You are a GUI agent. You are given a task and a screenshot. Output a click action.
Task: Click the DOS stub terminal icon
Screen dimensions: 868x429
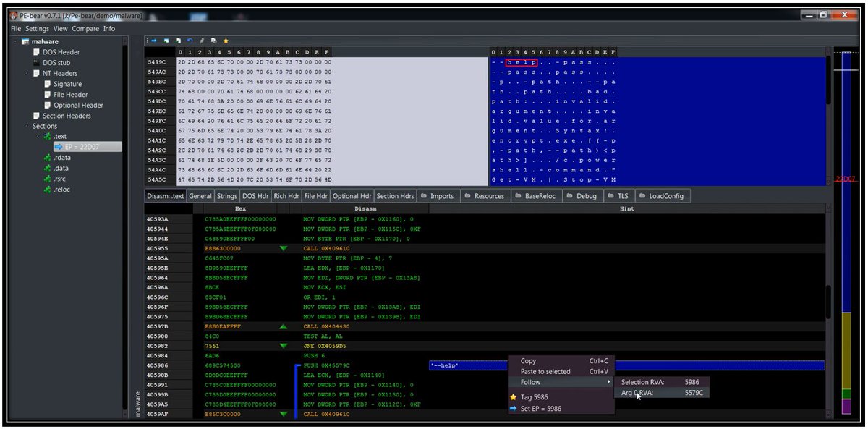click(x=36, y=63)
